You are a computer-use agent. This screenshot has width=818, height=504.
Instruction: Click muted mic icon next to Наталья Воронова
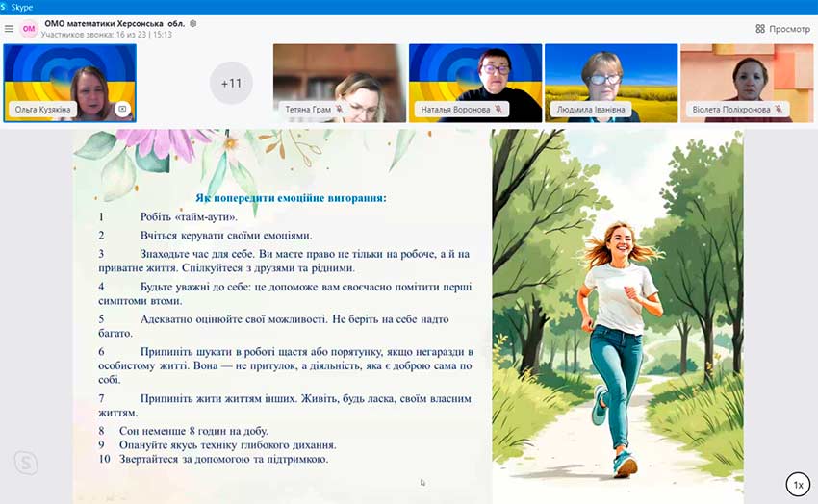pos(498,110)
